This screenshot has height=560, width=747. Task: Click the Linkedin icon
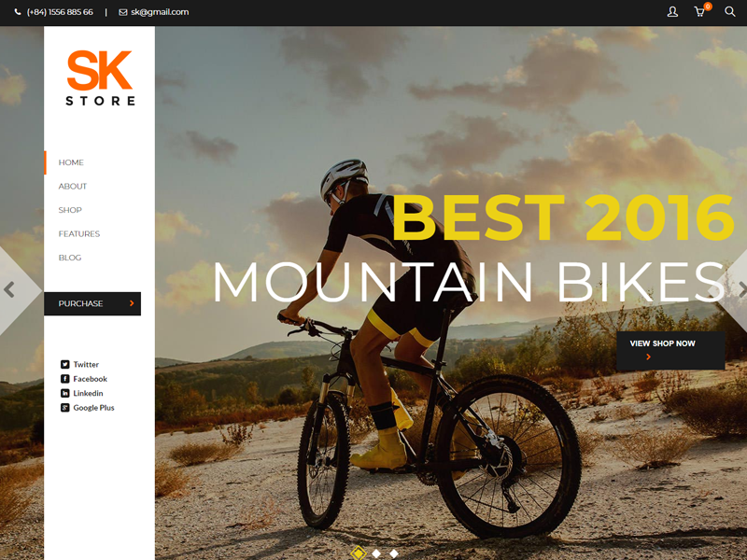[x=64, y=393]
